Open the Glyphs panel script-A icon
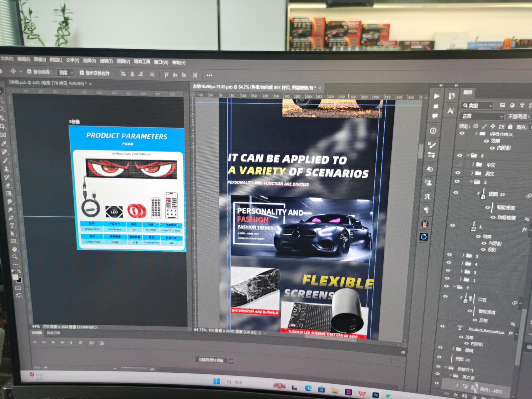Image resolution: width=532 pixels, height=399 pixels. point(427,196)
